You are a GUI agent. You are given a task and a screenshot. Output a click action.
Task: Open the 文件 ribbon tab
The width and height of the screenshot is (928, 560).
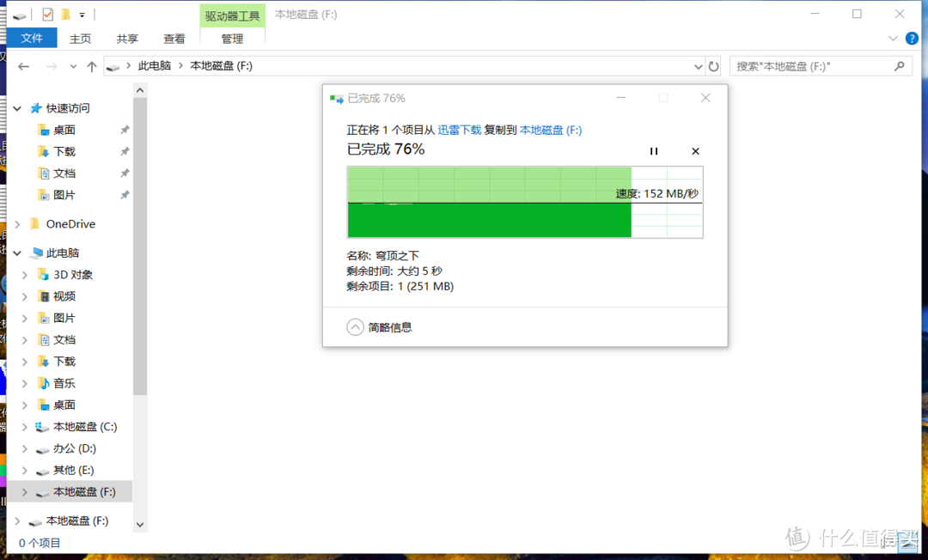coord(32,38)
